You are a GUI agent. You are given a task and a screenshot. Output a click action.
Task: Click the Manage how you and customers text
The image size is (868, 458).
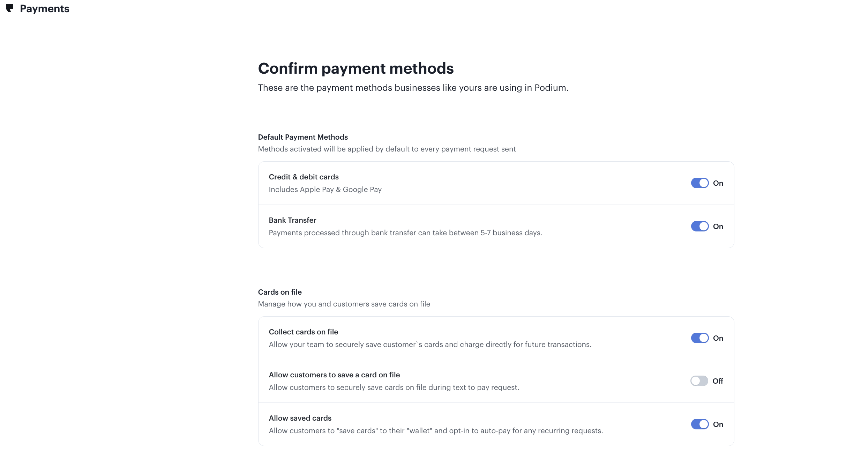[344, 304]
